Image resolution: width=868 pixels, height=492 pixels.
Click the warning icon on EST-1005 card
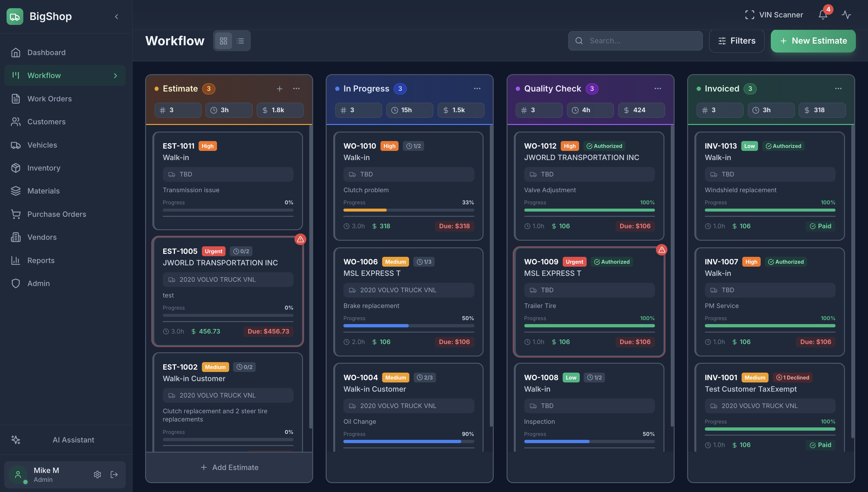[300, 239]
